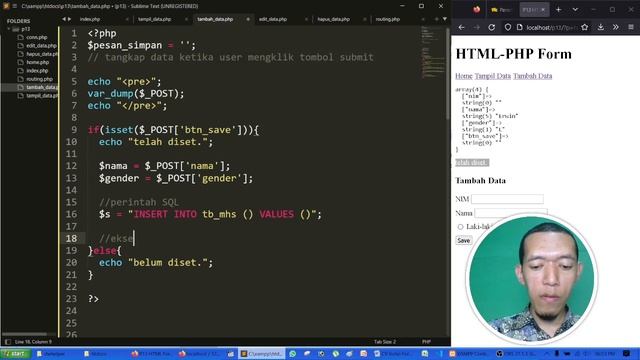Switch to hapus_data.php editor tab
640x360 pixels.
point(333,19)
